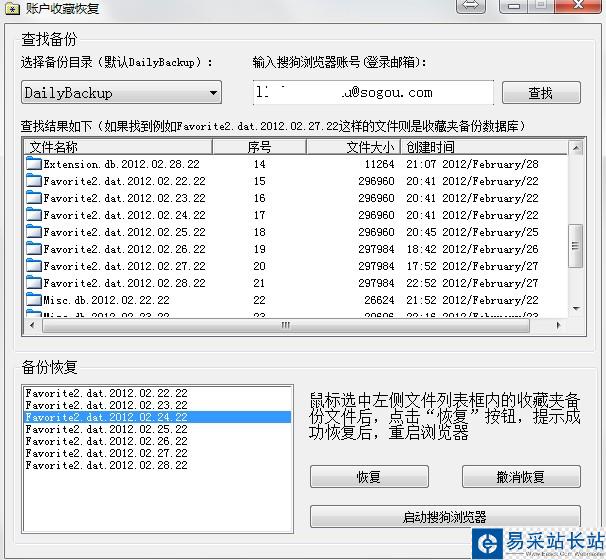Click the folder icon beside Favorite2.dat.2012.02.23.22 row

(34, 198)
